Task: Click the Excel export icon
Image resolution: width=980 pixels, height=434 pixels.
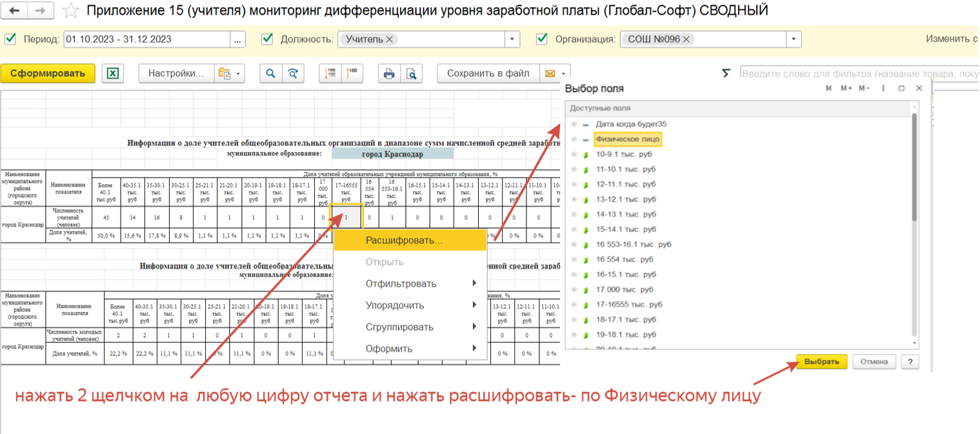Action: [112, 74]
